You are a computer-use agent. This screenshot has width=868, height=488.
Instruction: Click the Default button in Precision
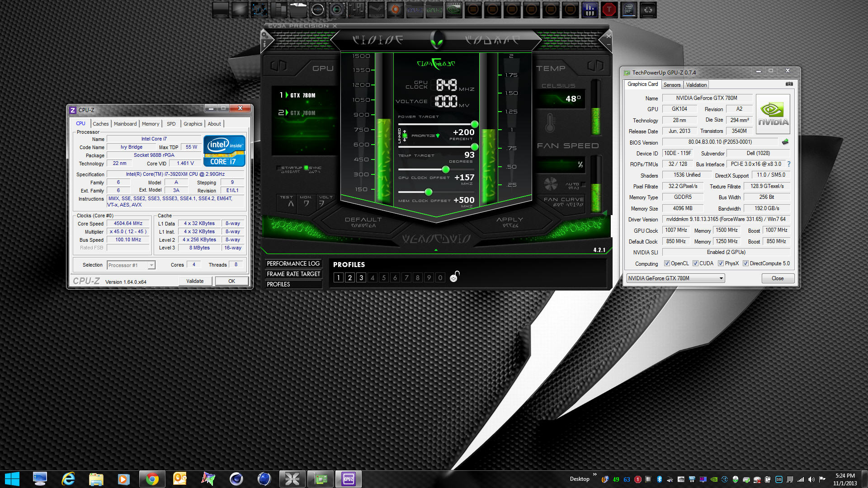point(363,222)
